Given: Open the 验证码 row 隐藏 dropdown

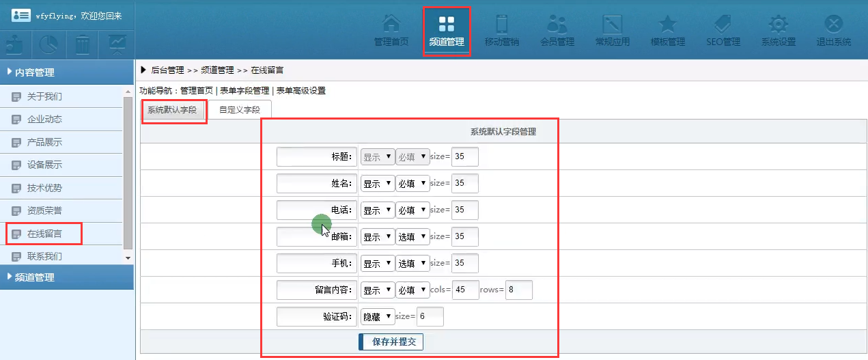Looking at the screenshot, I should point(378,317).
